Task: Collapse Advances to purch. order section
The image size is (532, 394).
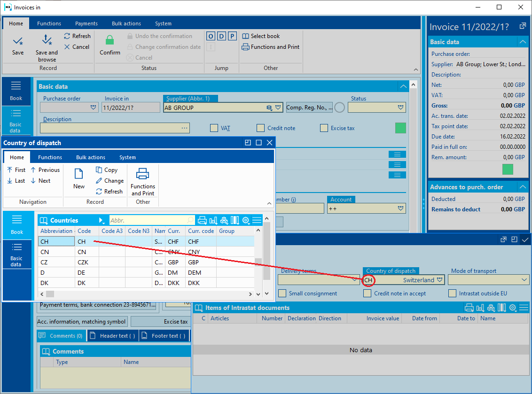Action: tap(523, 187)
